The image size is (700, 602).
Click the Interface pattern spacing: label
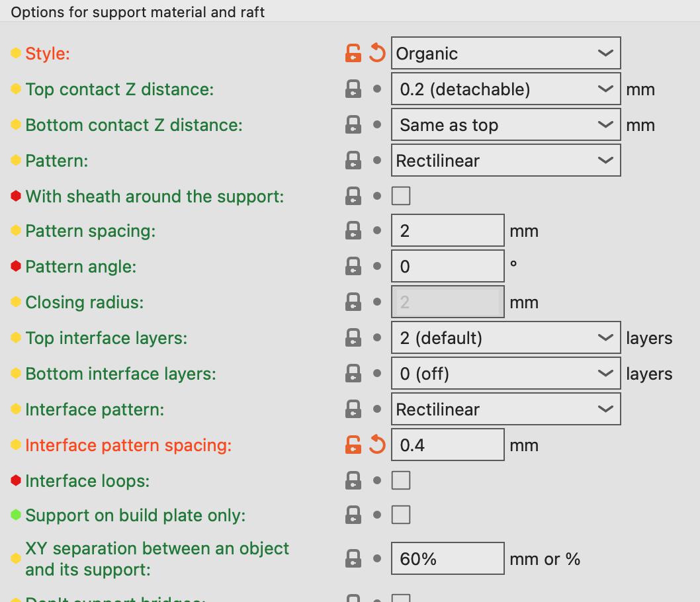click(x=128, y=445)
